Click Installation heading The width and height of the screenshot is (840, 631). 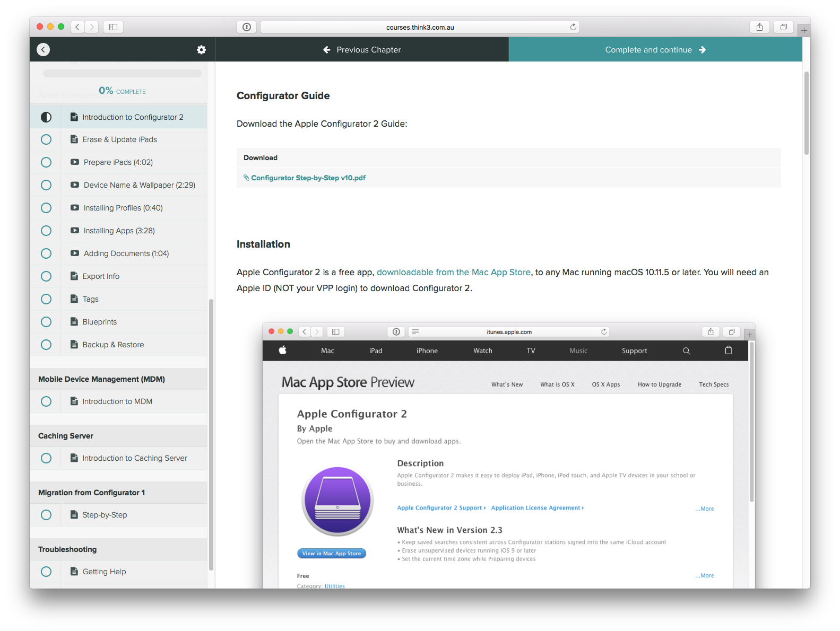(x=263, y=244)
